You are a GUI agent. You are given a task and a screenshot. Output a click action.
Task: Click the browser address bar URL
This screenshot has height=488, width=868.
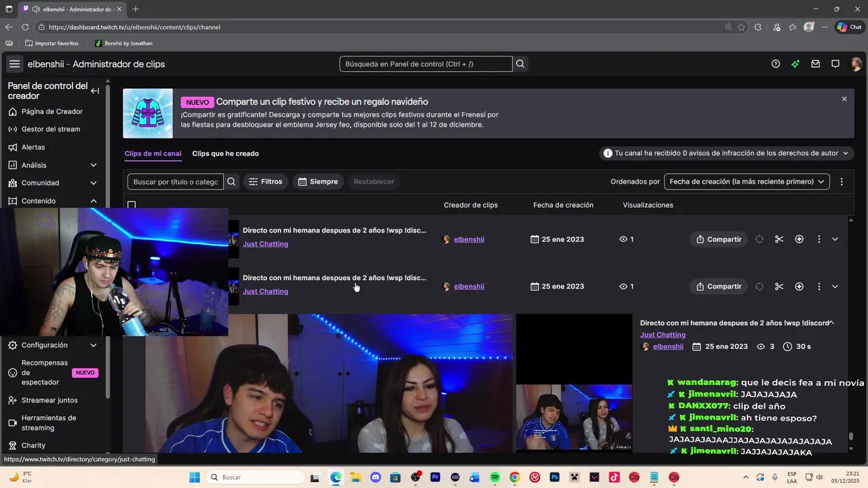point(134,27)
